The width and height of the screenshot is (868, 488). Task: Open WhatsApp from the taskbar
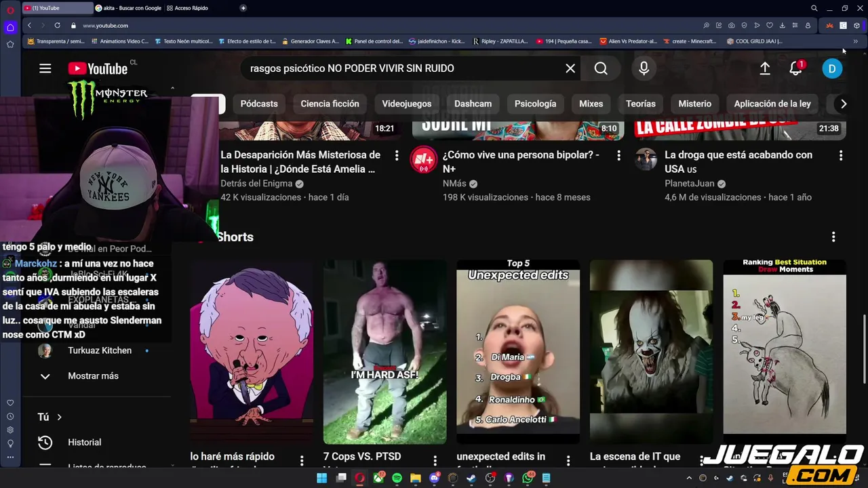point(528,478)
